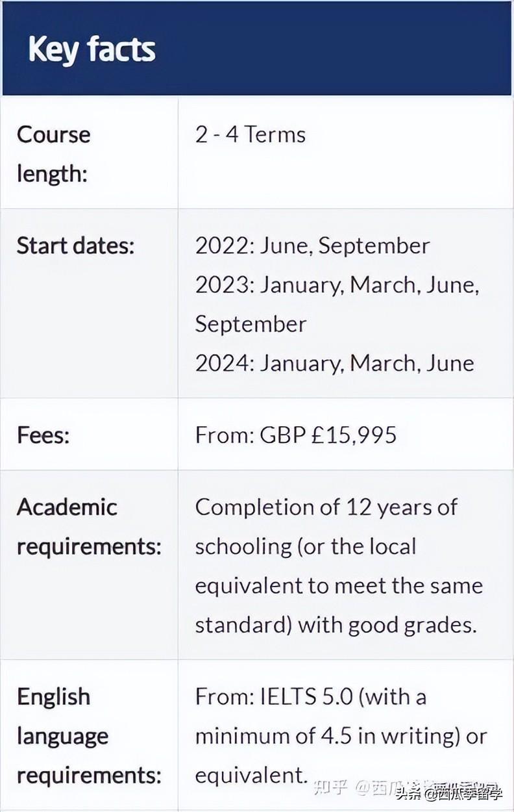The width and height of the screenshot is (514, 812).
Task: Click the standalone "September" line
Action: (251, 324)
